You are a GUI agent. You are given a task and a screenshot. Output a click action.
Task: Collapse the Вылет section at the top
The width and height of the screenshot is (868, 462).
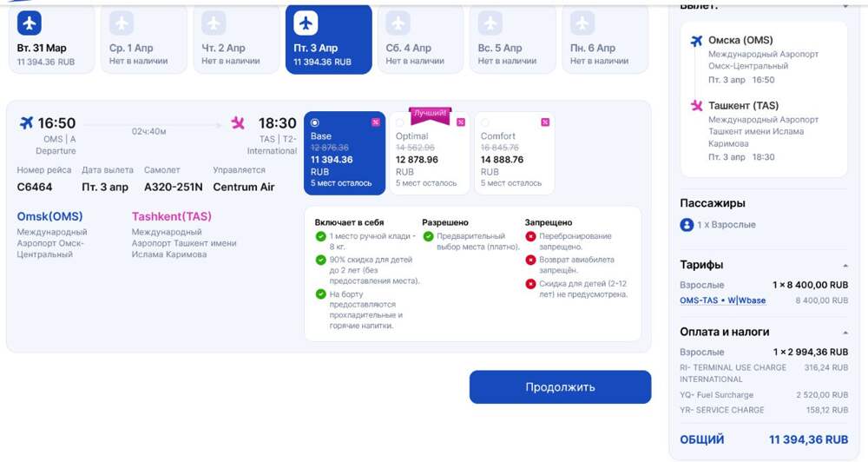pyautogui.click(x=845, y=6)
